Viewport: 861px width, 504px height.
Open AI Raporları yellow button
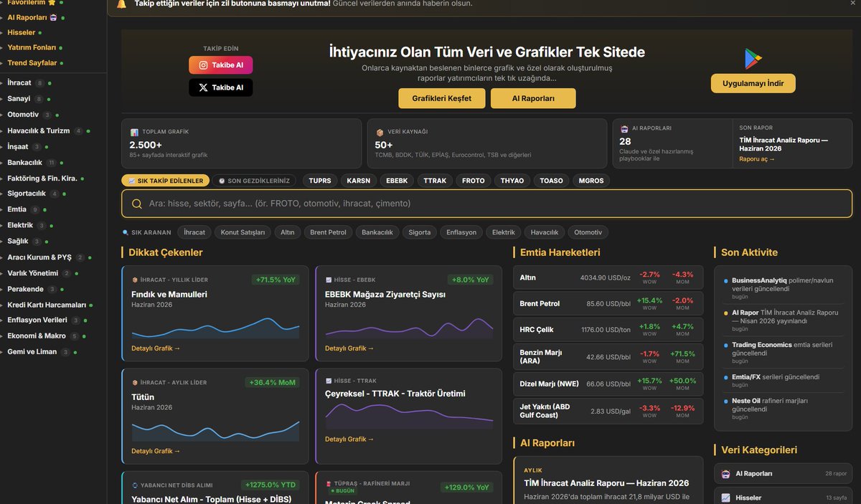533,98
